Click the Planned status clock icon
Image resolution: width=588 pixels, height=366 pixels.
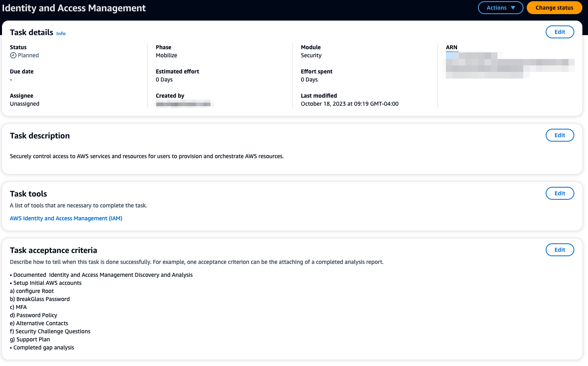[x=12, y=55]
